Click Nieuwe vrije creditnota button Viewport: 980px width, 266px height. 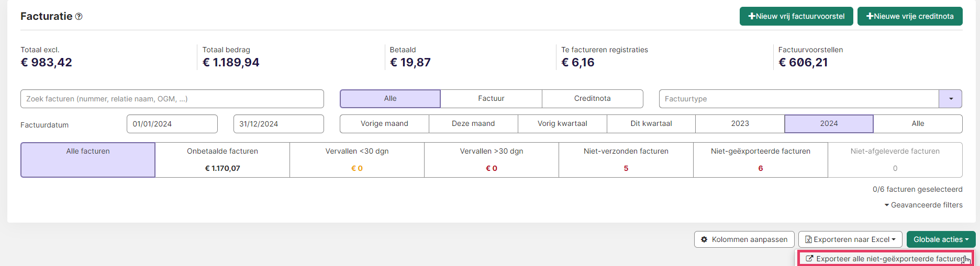point(910,16)
